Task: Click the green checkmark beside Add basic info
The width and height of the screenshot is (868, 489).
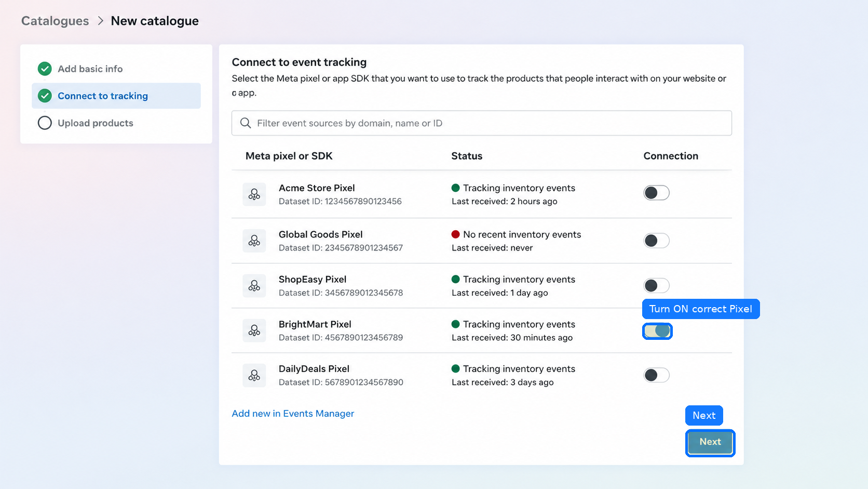Action: click(45, 69)
